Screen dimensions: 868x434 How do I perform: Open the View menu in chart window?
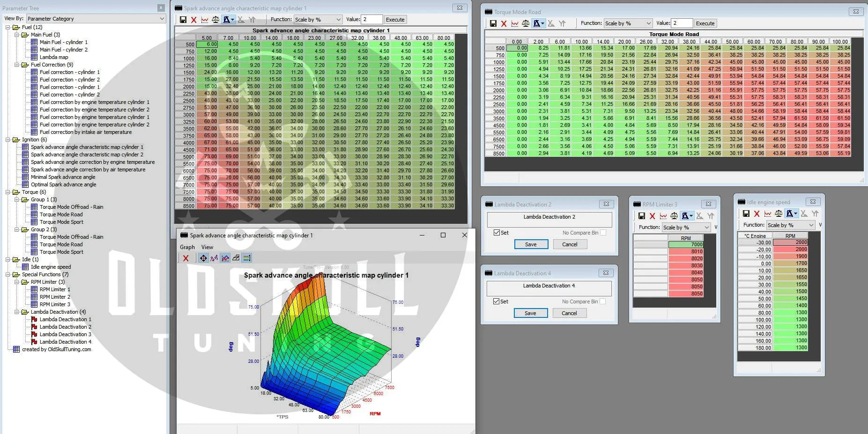[x=207, y=247]
